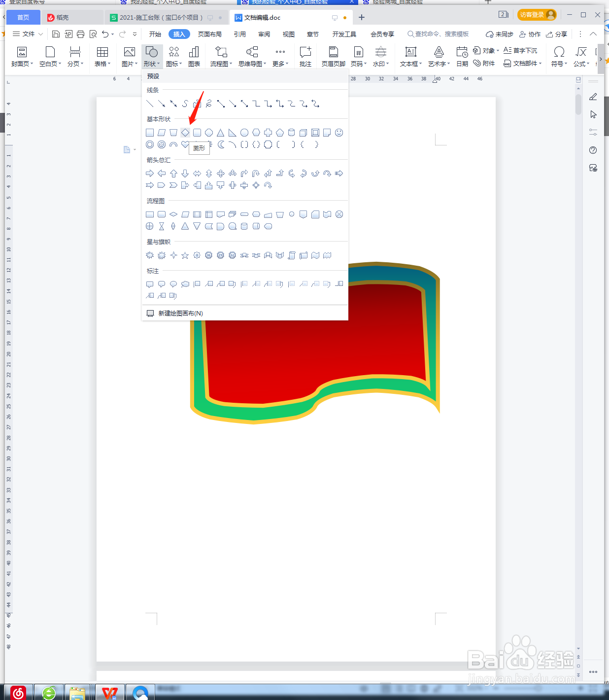This screenshot has width=609, height=700.
Task: Select the isosceles triangle basic shape
Action: click(221, 133)
